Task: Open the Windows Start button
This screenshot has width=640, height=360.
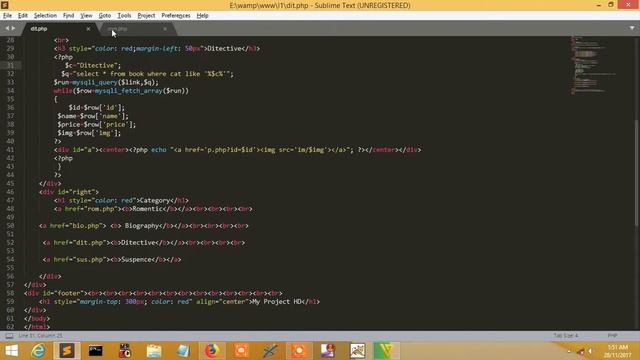Action: coord(11,351)
